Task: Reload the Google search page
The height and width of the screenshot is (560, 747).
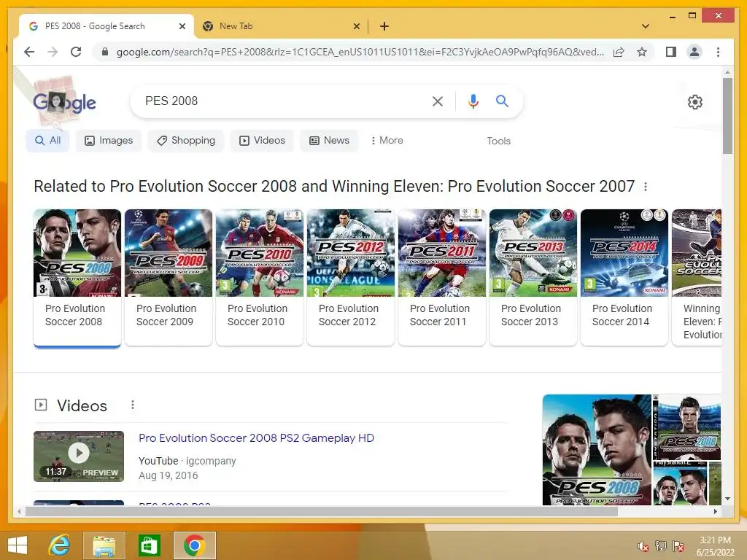Action: coord(76,52)
